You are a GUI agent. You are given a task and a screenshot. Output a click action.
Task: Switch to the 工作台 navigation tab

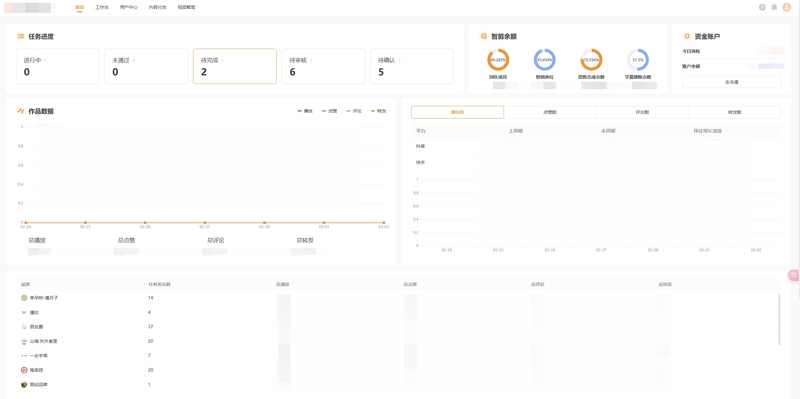pyautogui.click(x=102, y=8)
